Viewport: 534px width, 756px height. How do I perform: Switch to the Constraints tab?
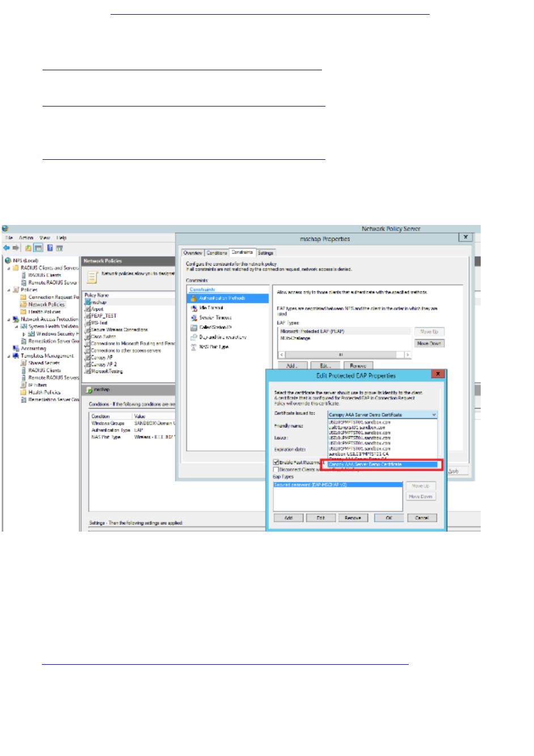point(242,252)
